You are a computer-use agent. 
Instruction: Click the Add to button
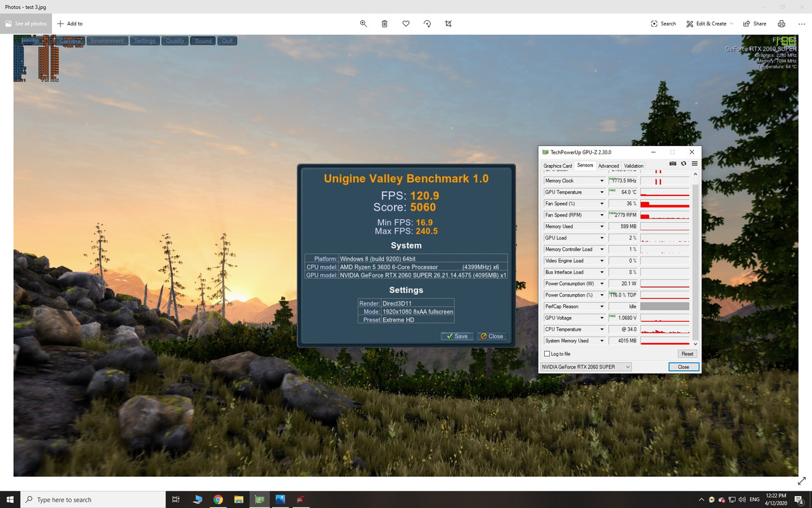(70, 23)
